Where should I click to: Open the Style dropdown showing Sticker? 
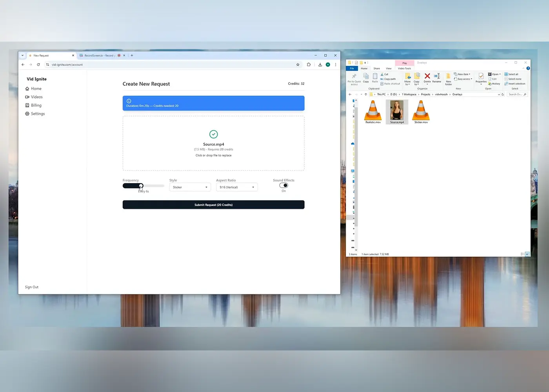[190, 187]
